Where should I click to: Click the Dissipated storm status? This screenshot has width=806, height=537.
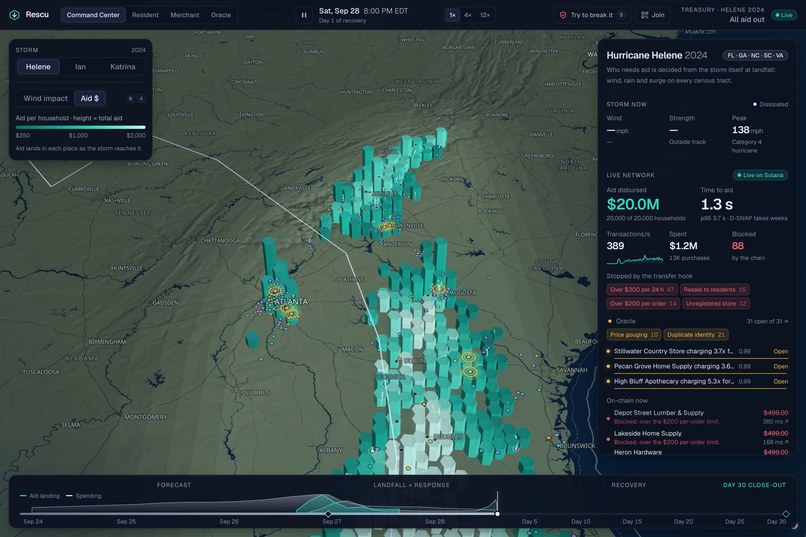pos(771,104)
